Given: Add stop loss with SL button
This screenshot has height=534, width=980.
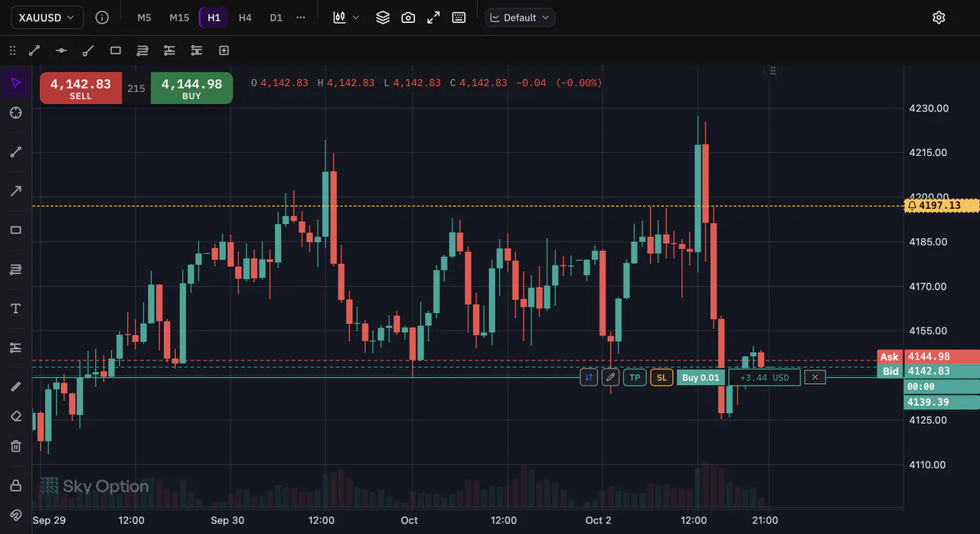Looking at the screenshot, I should pos(661,377).
